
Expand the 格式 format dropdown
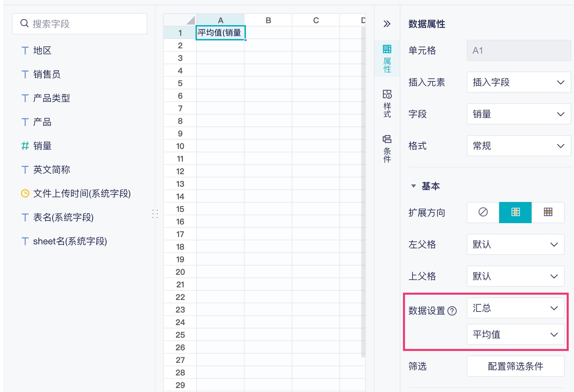[x=518, y=146]
